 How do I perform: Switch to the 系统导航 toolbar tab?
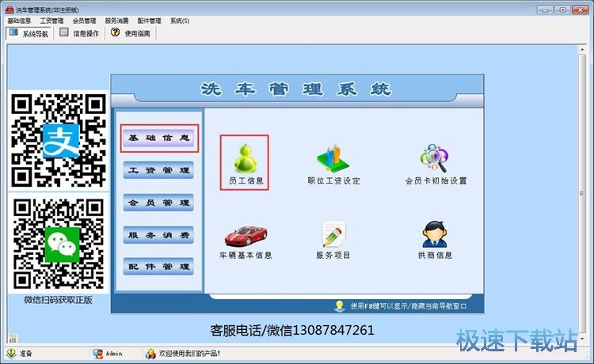coord(29,33)
